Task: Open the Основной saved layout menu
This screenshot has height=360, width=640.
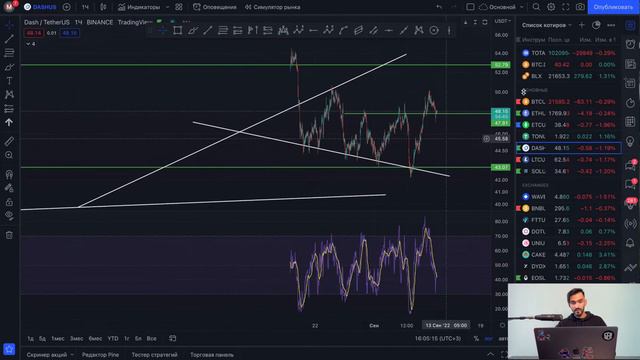Action: click(x=502, y=7)
